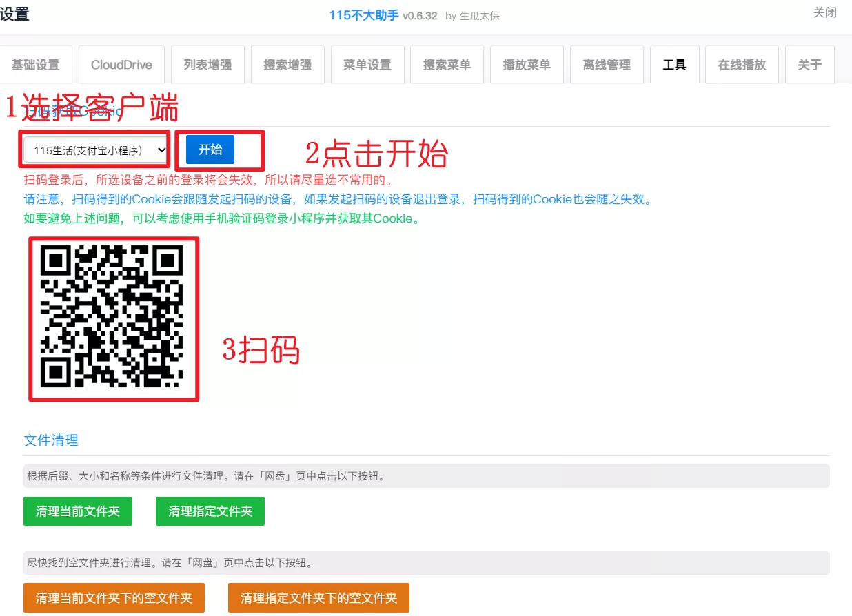Close the settings panel via 关闭
The width and height of the screenshot is (852, 616).
coord(825,12)
